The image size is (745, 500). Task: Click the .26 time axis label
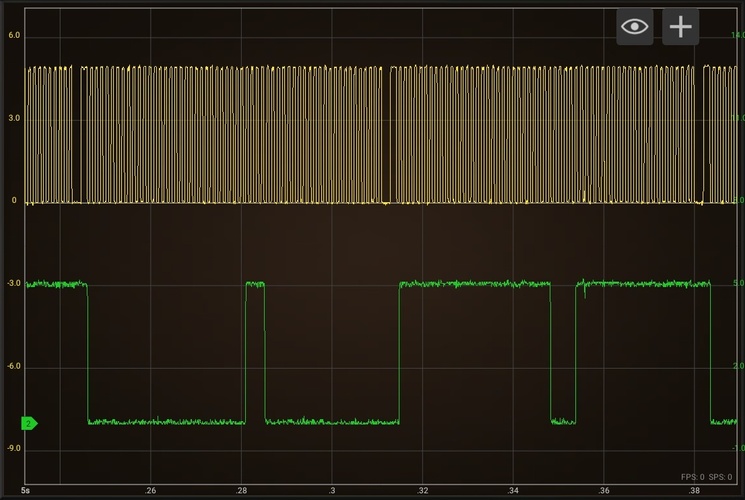coord(150,490)
